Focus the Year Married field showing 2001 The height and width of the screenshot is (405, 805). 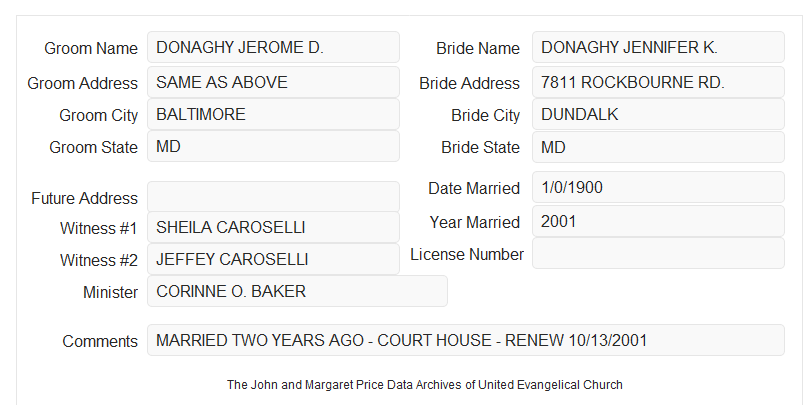tap(658, 221)
